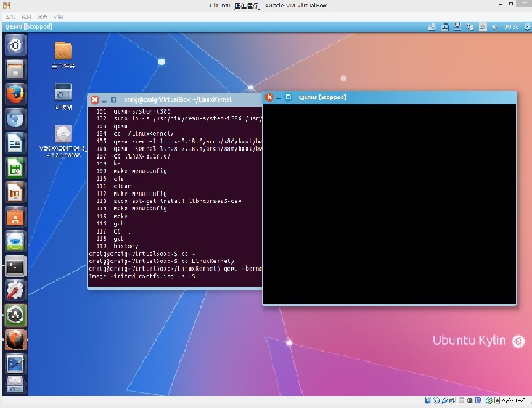Close the QEMU [Stopped] window

[x=269, y=97]
